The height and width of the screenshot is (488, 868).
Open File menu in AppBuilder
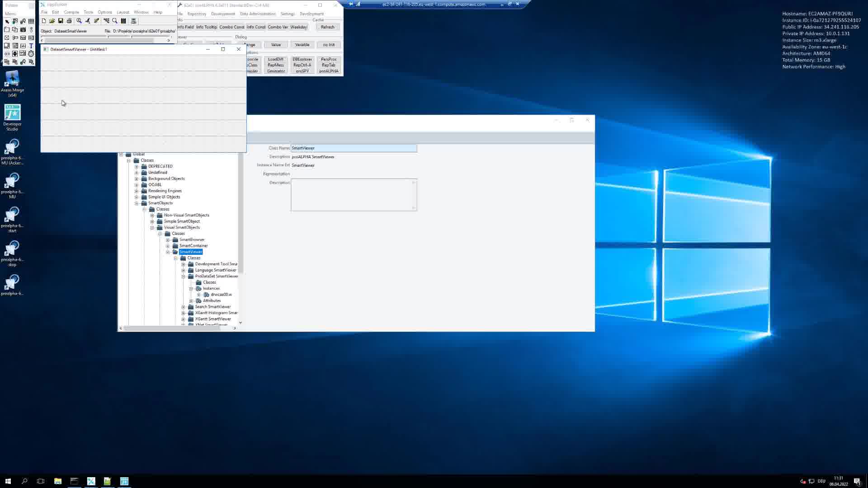click(44, 12)
